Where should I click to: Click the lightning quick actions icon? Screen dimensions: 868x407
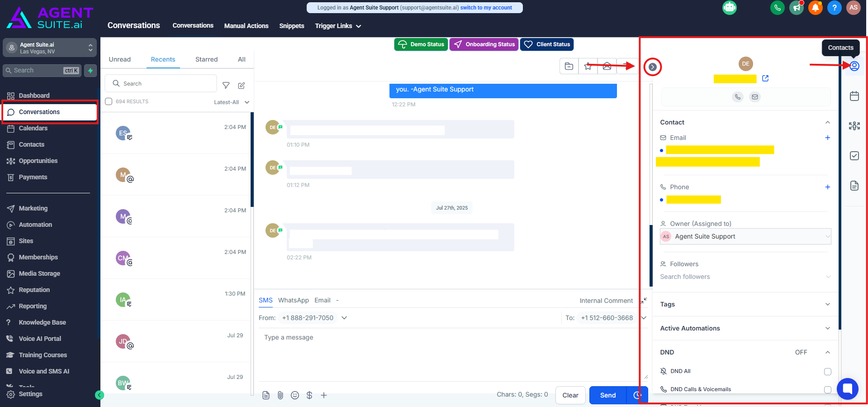click(x=90, y=71)
